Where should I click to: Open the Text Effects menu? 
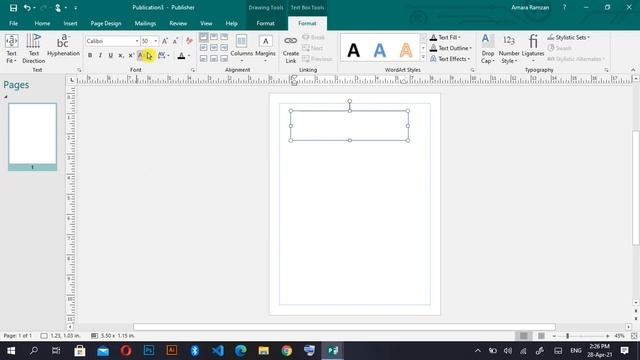click(x=450, y=59)
